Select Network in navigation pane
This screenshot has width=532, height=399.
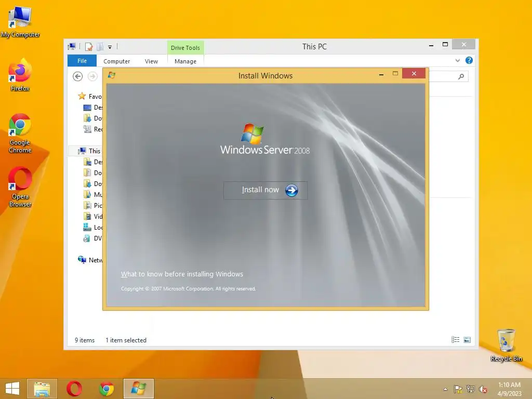[x=90, y=260]
